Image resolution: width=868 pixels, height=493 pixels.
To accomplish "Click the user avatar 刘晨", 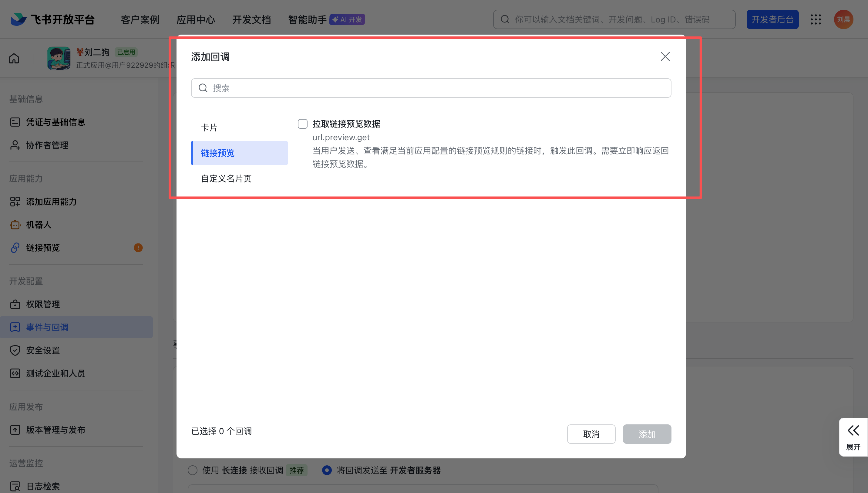I will pyautogui.click(x=843, y=20).
